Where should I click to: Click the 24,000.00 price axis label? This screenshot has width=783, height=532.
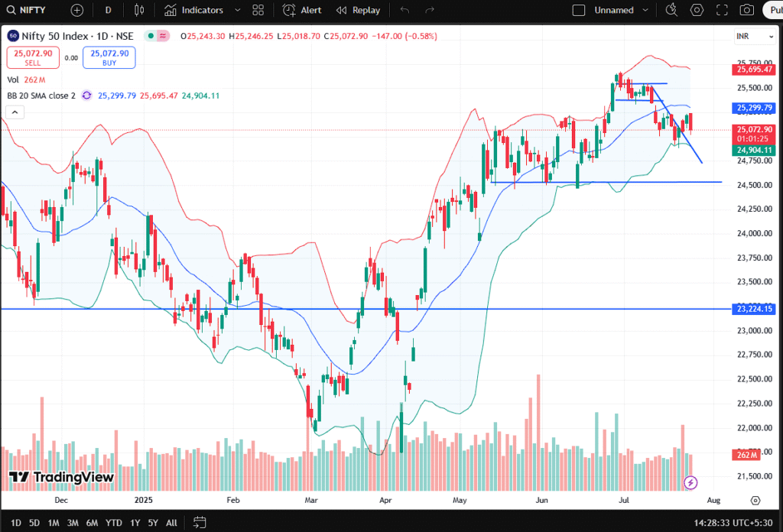coord(755,233)
